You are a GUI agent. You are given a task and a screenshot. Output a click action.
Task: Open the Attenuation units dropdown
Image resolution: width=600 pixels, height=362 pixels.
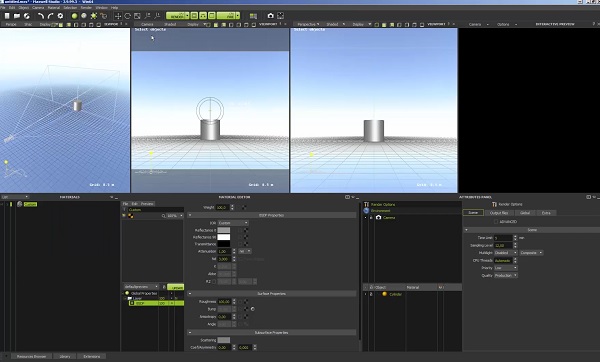point(245,251)
